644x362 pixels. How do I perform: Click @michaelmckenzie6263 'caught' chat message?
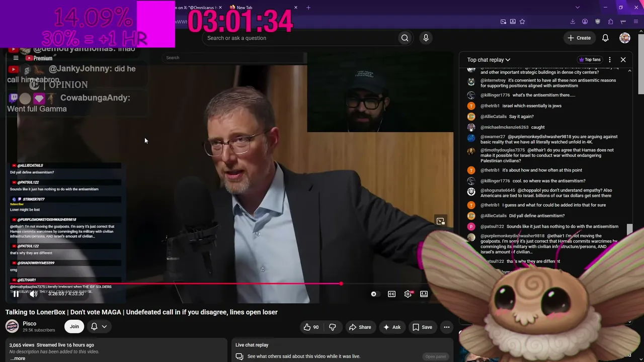tap(513, 127)
